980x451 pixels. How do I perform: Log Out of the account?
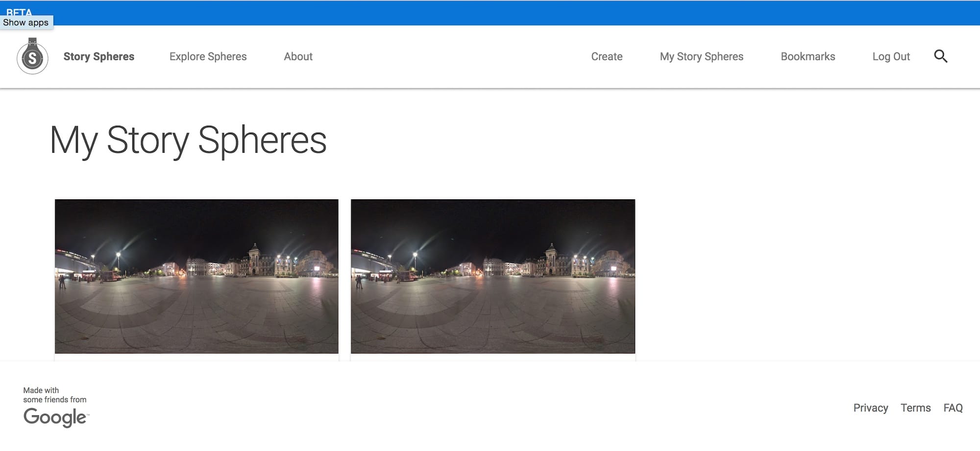pyautogui.click(x=891, y=57)
